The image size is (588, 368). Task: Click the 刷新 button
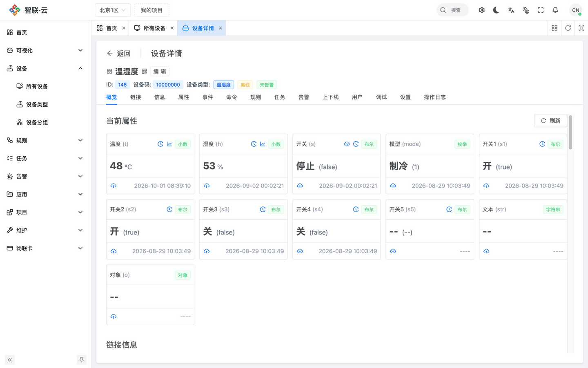550,121
